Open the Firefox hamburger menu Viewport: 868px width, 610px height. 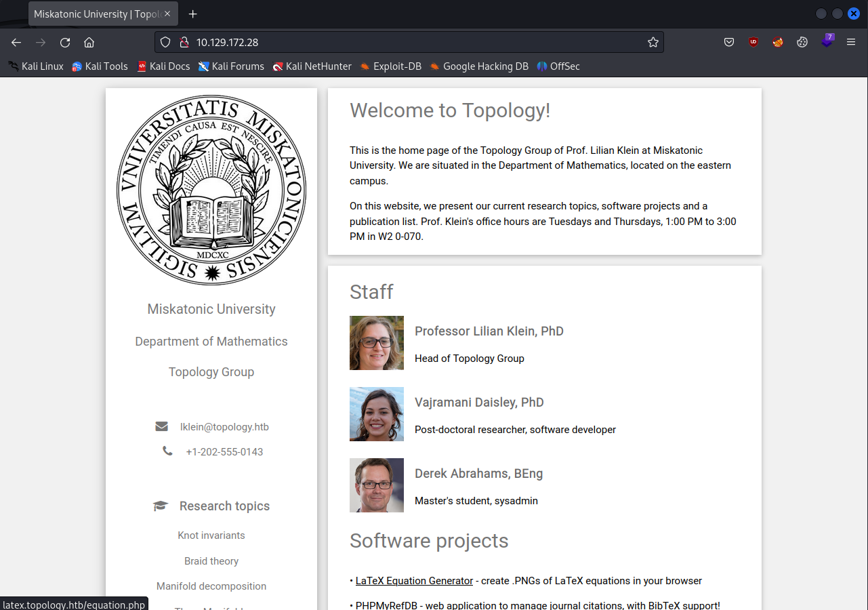(x=851, y=42)
